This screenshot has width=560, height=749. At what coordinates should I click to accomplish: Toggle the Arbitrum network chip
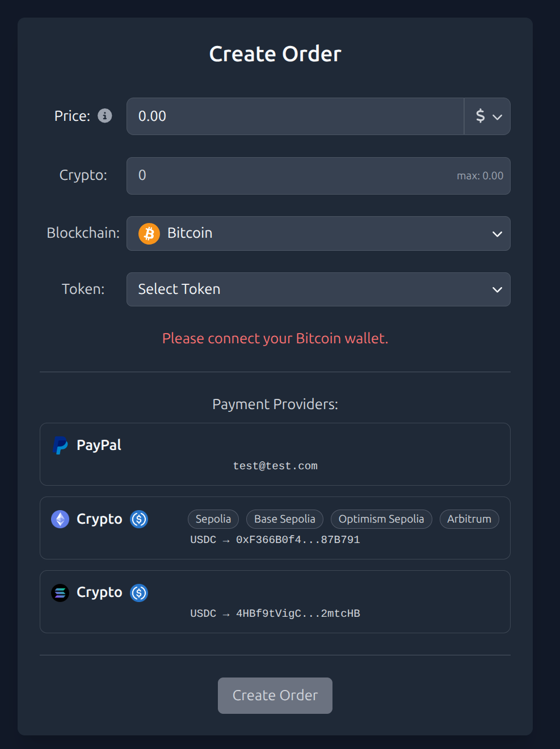point(469,519)
